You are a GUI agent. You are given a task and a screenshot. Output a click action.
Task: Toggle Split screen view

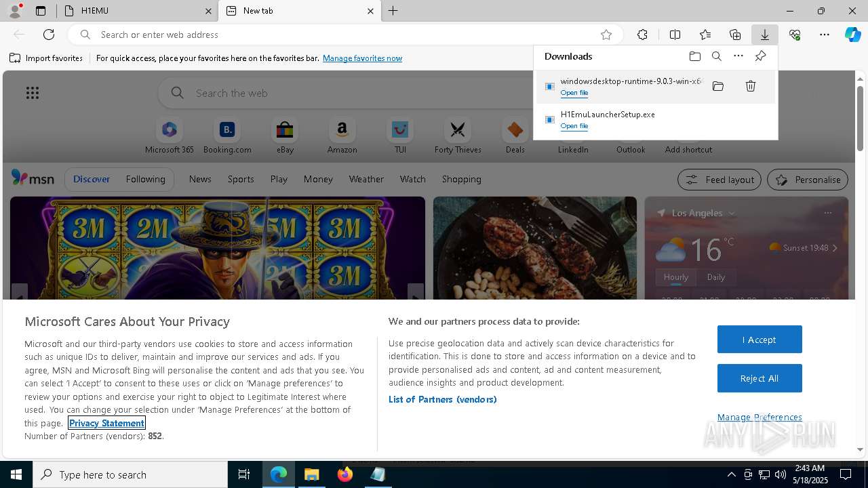(x=675, y=35)
